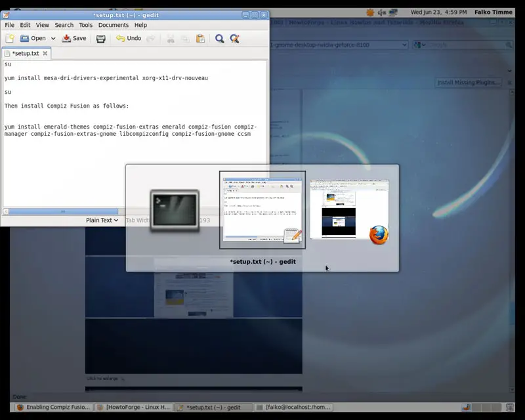This screenshot has width=525, height=420.
Task: Open the Tools menu
Action: pyautogui.click(x=86, y=25)
